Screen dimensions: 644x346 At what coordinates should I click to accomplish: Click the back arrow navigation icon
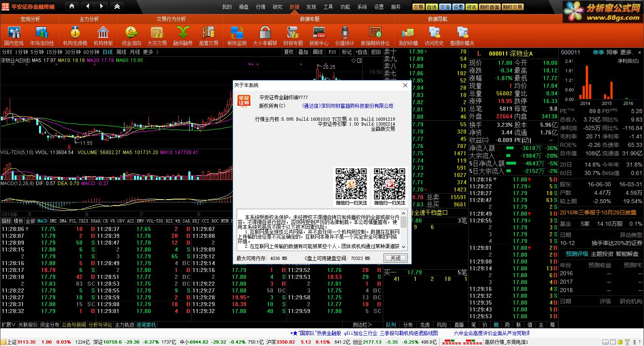pos(88,6)
